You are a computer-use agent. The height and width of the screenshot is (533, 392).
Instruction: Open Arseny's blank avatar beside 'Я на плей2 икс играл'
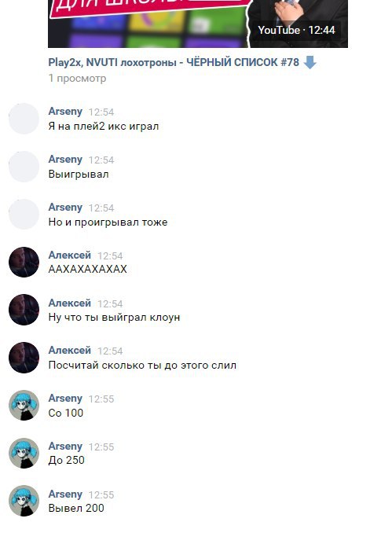(24, 119)
